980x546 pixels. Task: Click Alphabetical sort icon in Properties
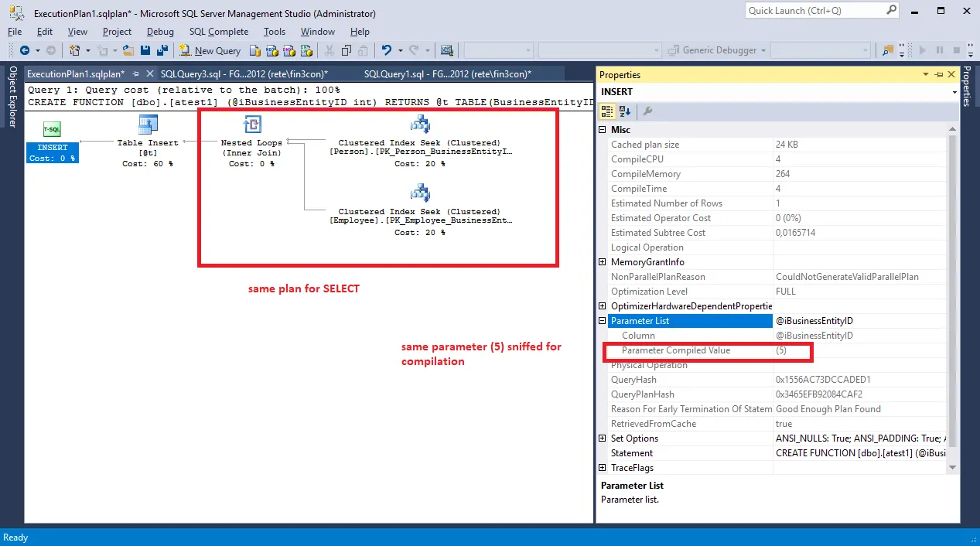click(625, 111)
